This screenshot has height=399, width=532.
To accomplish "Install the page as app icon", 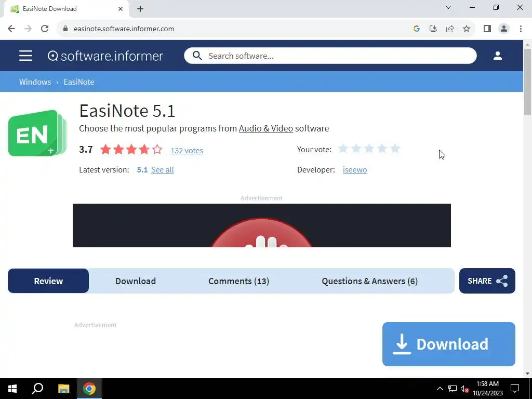I will pos(433,29).
